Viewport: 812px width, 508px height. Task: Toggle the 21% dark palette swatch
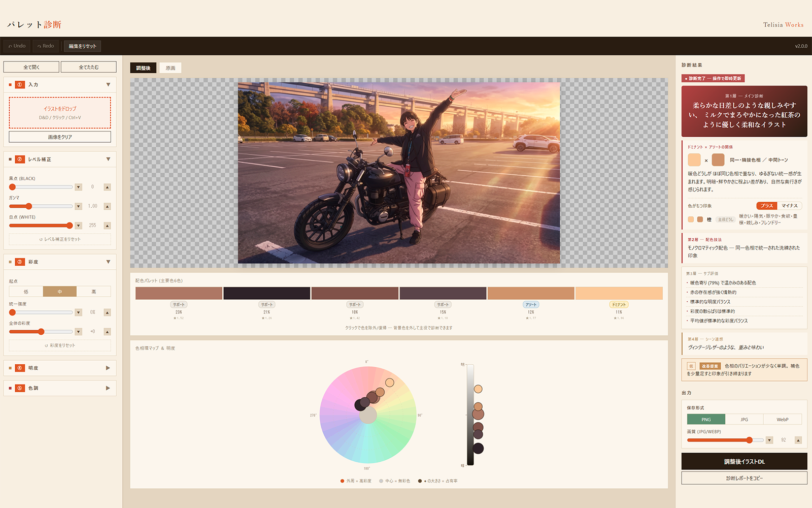(267, 293)
